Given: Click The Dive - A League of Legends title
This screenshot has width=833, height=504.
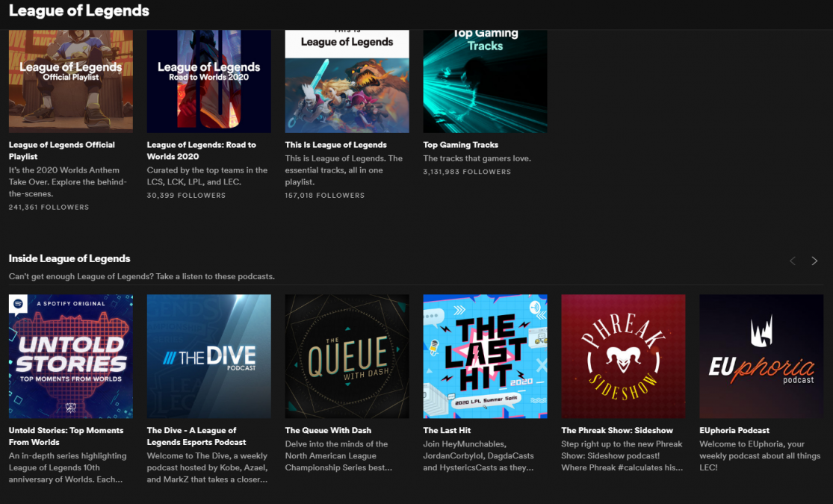Looking at the screenshot, I should [x=196, y=436].
